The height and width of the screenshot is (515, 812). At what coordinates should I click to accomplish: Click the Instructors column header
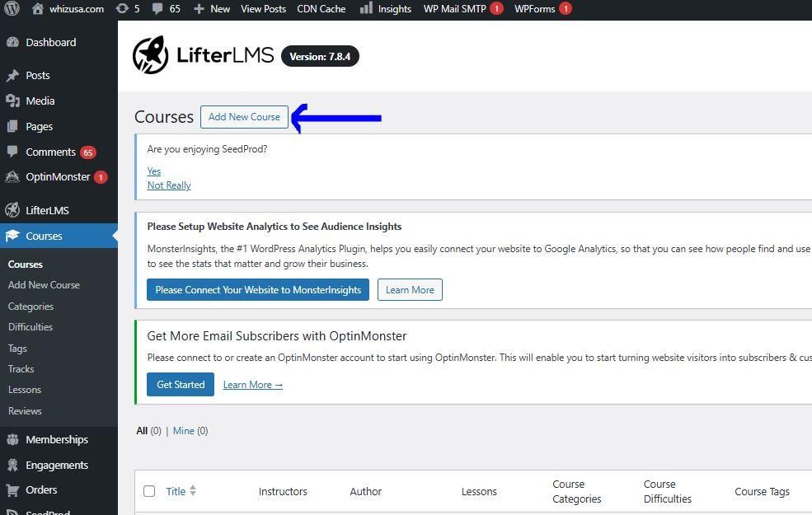(283, 491)
